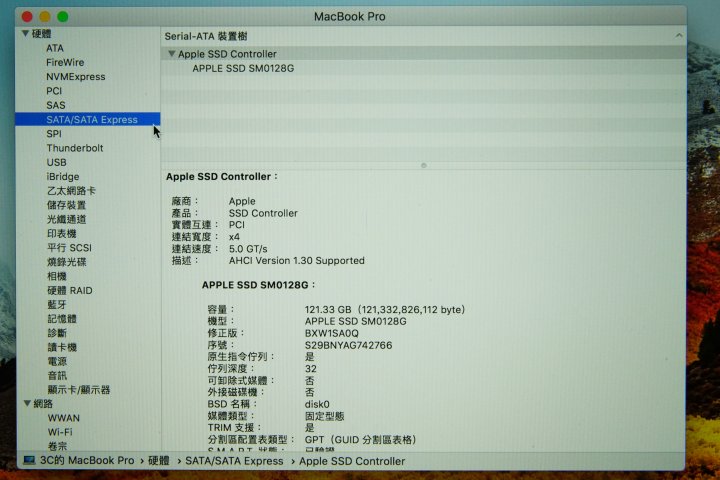720x480 pixels.
Task: Click queue depth value 32
Action: [310, 368]
